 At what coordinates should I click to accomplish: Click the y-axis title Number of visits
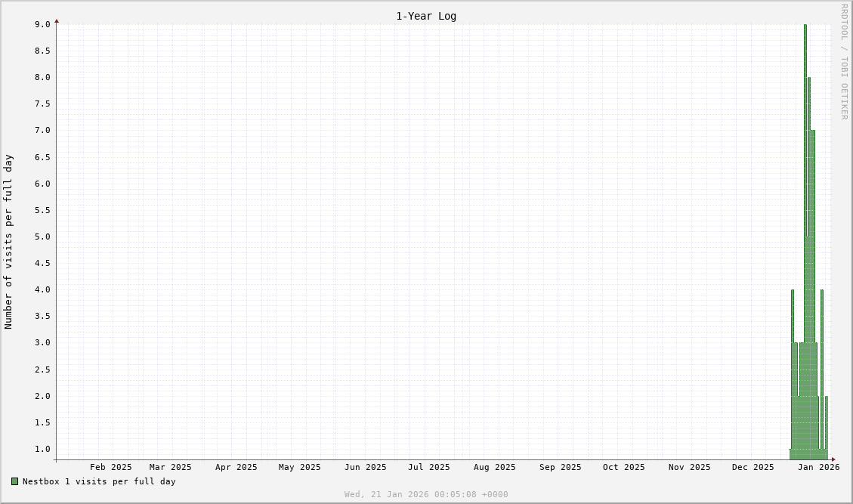[8, 242]
